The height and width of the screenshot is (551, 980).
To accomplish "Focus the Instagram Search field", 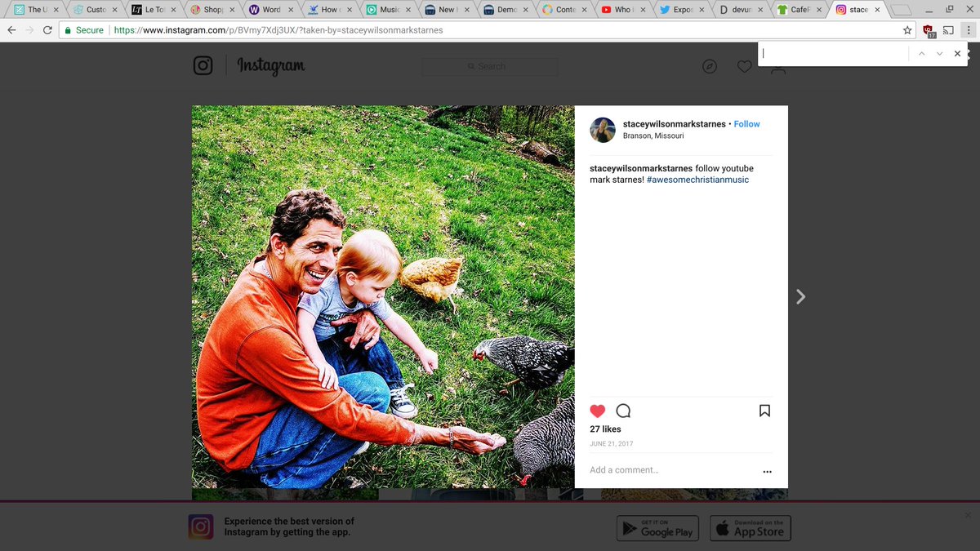I will point(490,66).
